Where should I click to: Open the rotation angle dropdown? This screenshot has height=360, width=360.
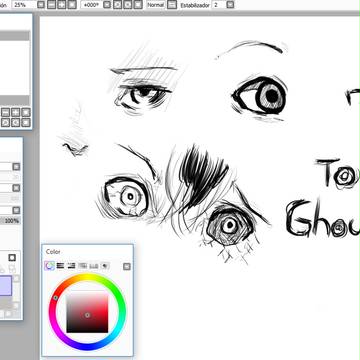pyautogui.click(x=107, y=5)
